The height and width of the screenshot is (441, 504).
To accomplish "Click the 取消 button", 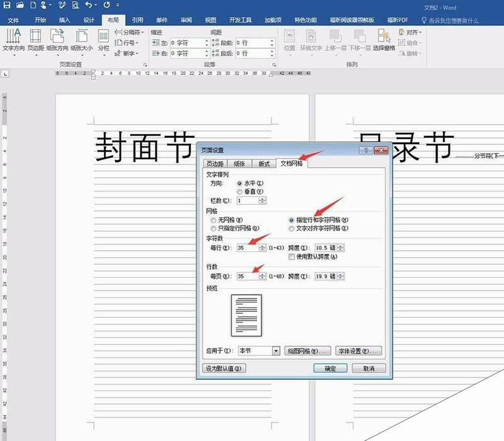I will 369,369.
